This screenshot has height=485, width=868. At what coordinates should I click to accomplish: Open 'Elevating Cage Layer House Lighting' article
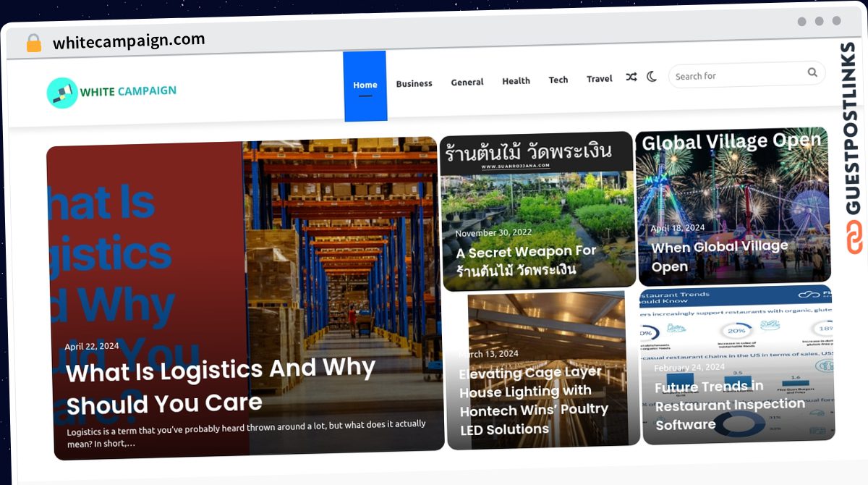pyautogui.click(x=534, y=401)
